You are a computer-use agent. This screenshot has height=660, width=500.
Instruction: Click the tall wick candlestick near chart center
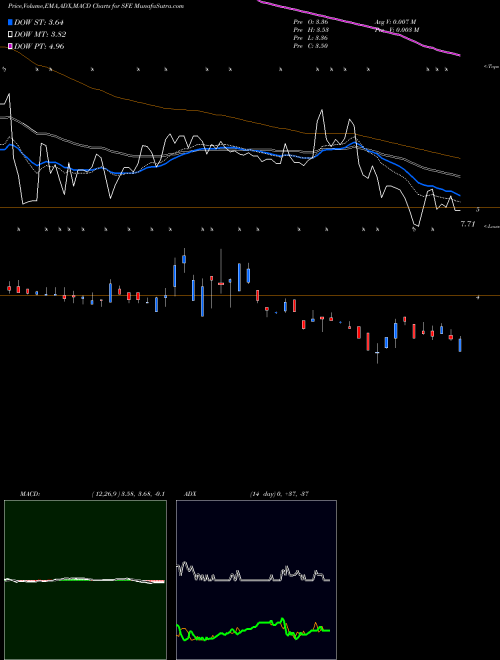(x=221, y=271)
